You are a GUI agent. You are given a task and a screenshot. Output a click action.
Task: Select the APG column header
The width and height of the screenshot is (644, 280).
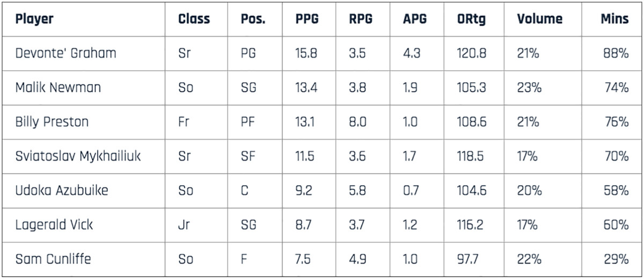click(x=414, y=19)
